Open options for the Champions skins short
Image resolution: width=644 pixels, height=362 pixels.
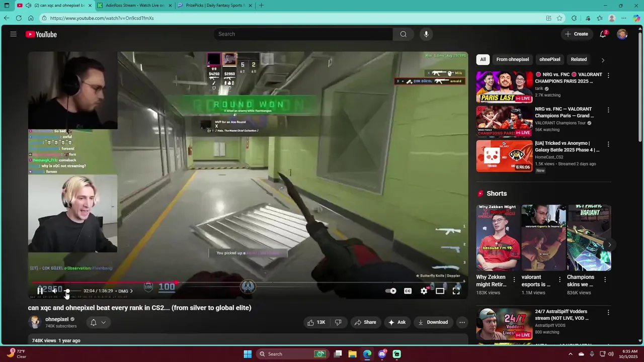(605, 280)
